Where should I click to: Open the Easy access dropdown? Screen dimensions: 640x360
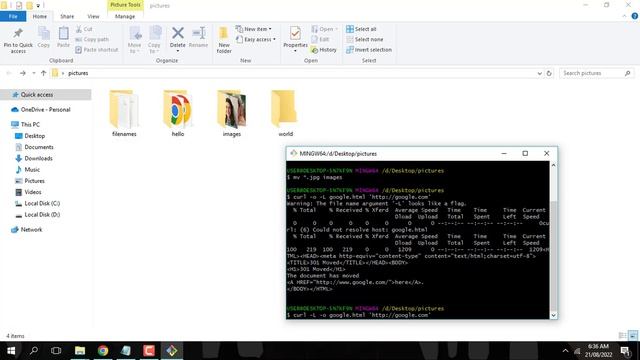(256, 39)
